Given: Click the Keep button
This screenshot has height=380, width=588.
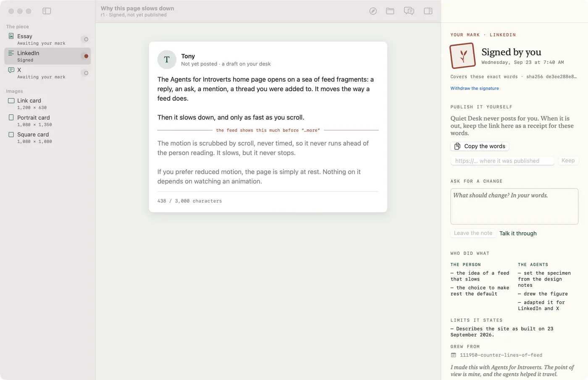Looking at the screenshot, I should click(568, 161).
